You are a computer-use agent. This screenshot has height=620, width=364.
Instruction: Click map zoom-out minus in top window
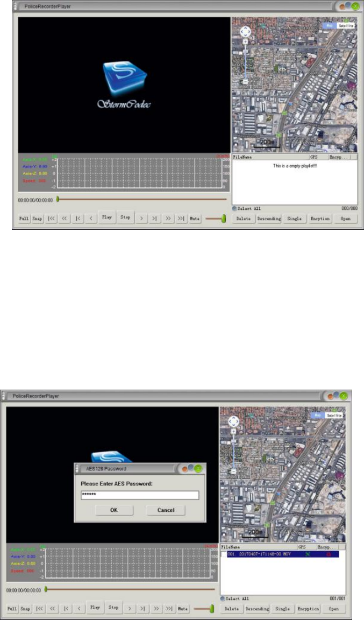[x=245, y=82]
